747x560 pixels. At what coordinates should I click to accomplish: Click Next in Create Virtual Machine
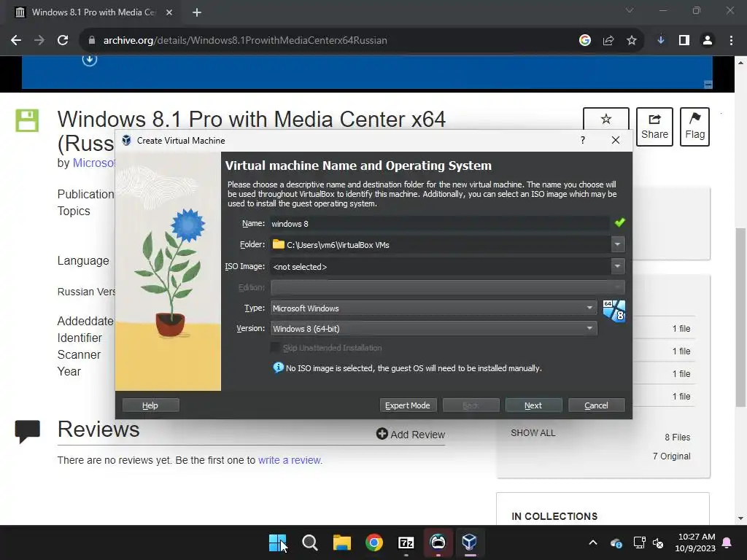click(x=533, y=405)
